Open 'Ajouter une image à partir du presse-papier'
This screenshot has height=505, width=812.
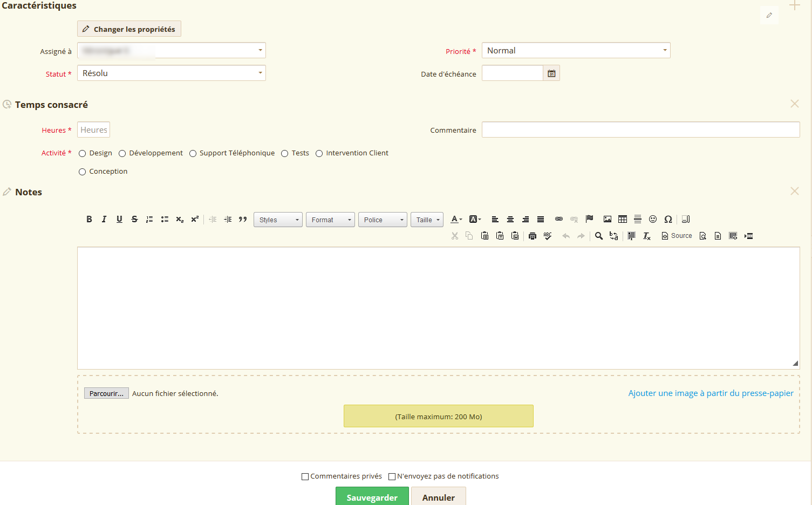tap(711, 393)
